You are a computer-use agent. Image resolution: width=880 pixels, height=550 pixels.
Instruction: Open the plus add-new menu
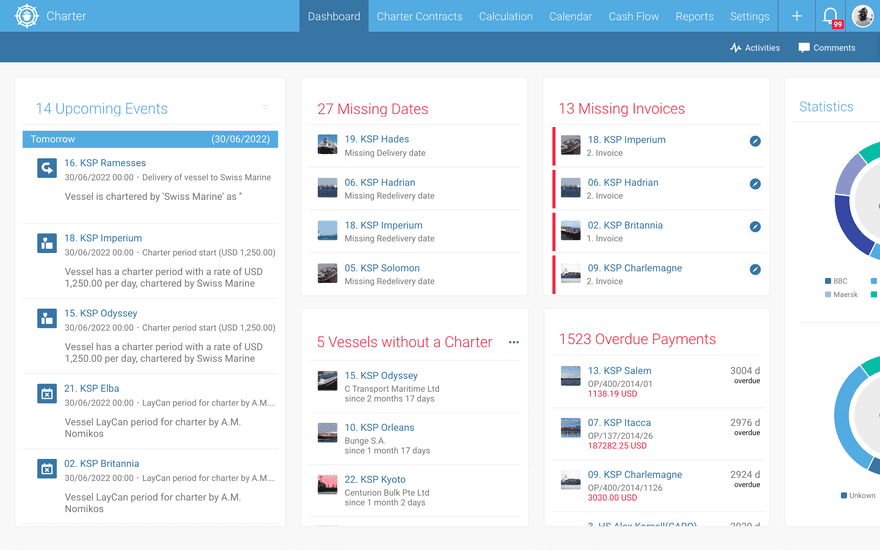click(796, 16)
